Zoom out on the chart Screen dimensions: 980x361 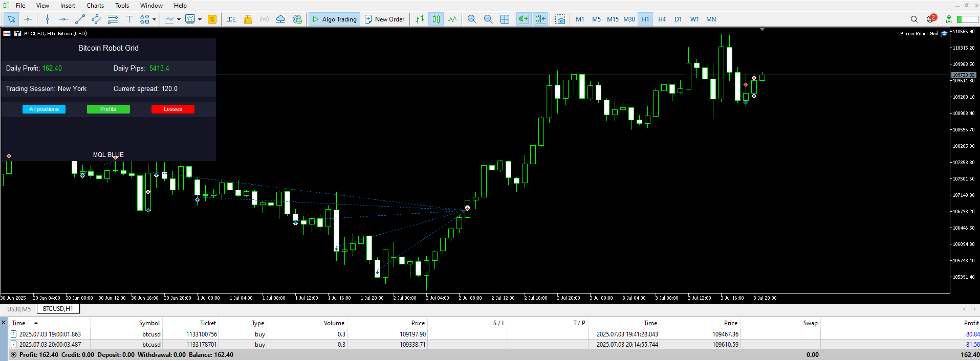(488, 19)
